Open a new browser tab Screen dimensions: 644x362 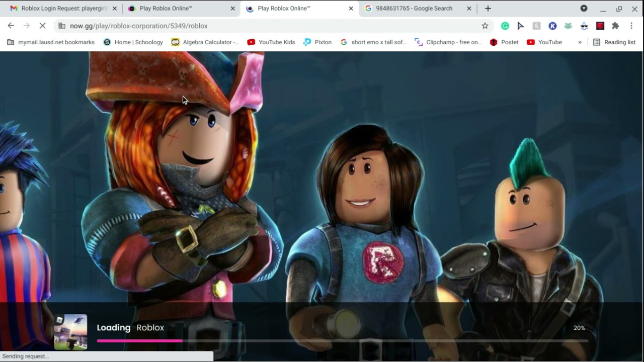tap(488, 9)
